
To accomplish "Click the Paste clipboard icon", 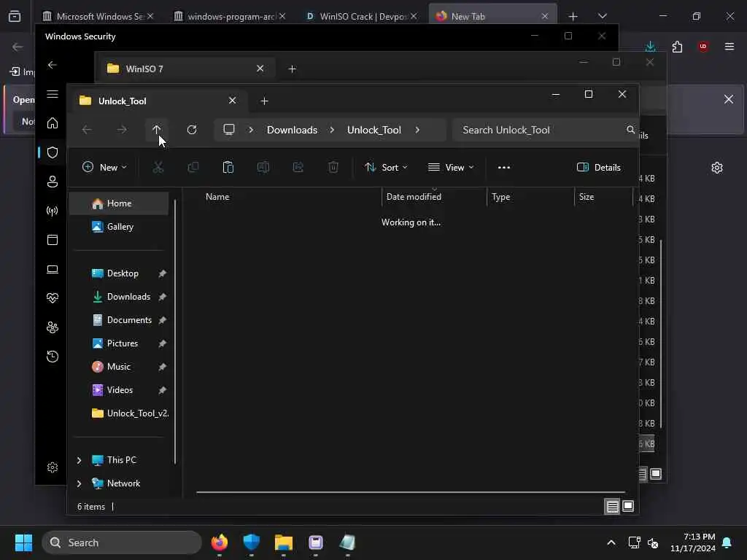I will coord(228,167).
